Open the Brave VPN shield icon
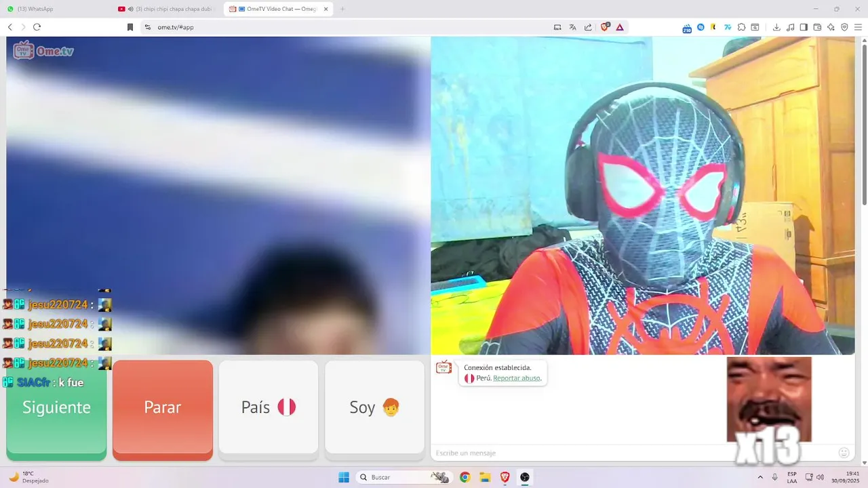Screen dimensions: 868x488 pyautogui.click(x=844, y=27)
